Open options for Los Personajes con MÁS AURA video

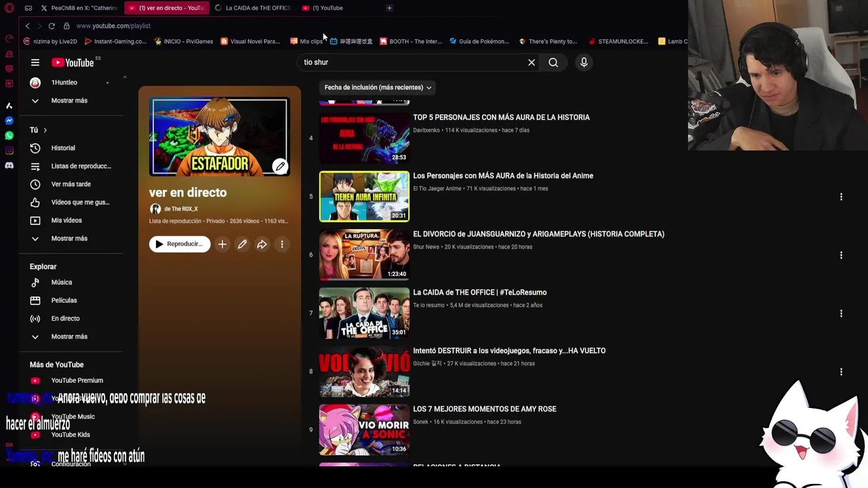coord(841,197)
